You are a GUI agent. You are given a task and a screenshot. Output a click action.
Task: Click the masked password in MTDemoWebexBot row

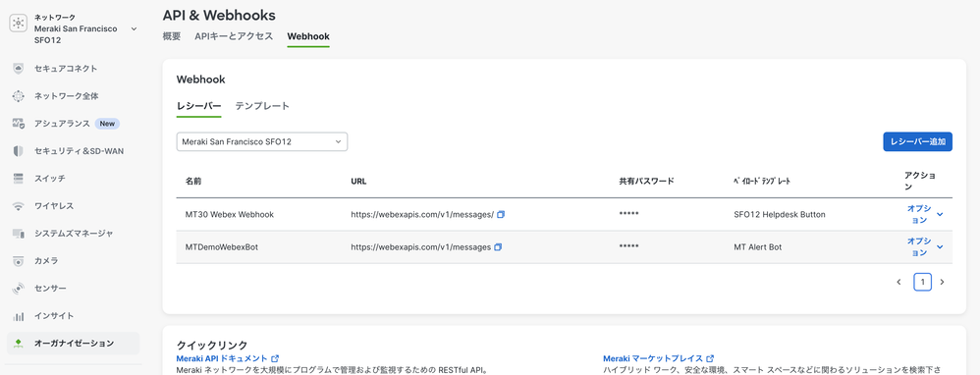pyautogui.click(x=628, y=246)
